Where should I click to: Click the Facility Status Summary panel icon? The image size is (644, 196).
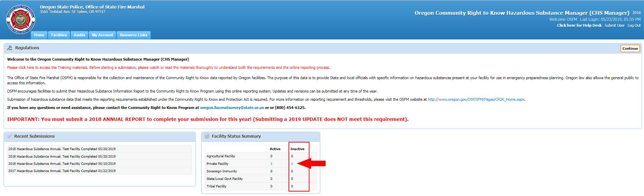click(207, 136)
